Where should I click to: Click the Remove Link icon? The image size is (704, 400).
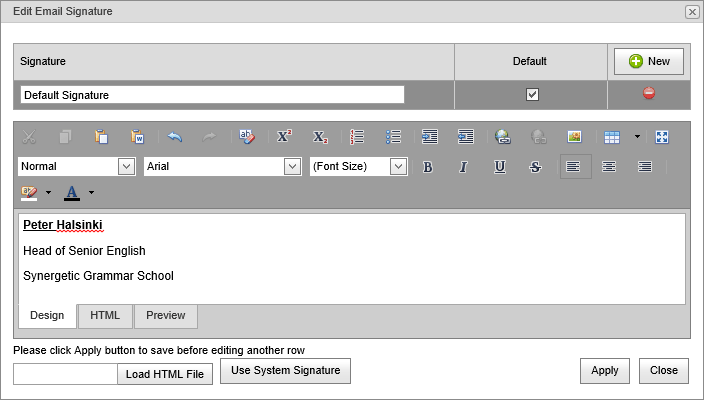point(539,136)
